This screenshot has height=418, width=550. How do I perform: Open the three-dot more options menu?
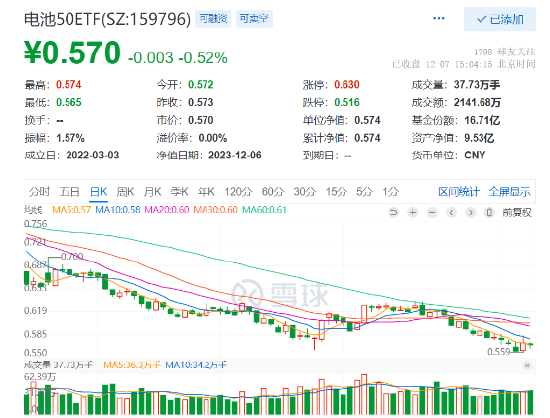point(438,18)
